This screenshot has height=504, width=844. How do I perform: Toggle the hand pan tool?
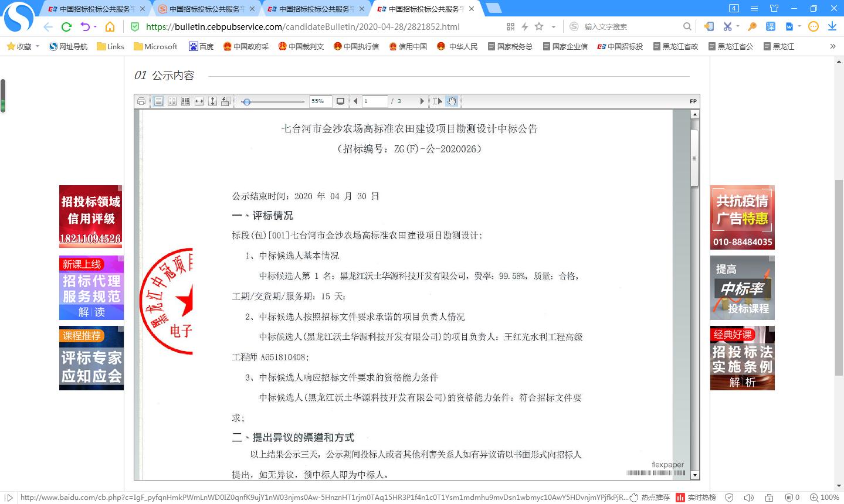[x=452, y=101]
